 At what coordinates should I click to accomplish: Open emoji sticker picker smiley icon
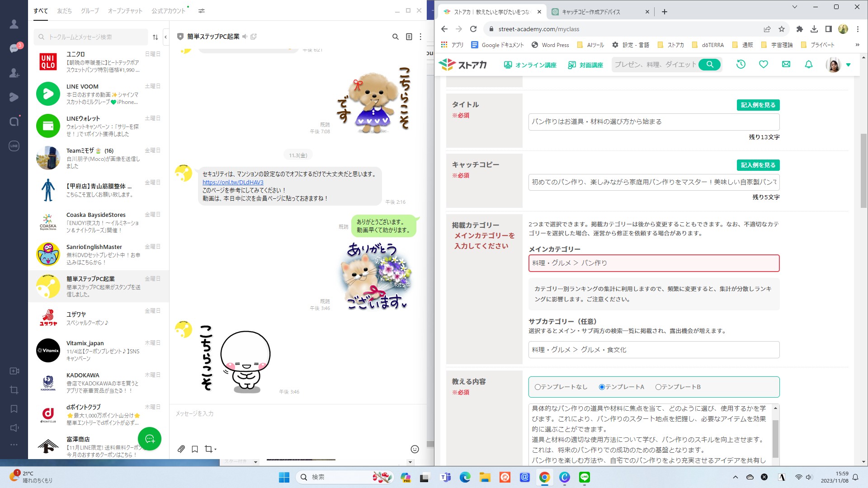pyautogui.click(x=415, y=449)
